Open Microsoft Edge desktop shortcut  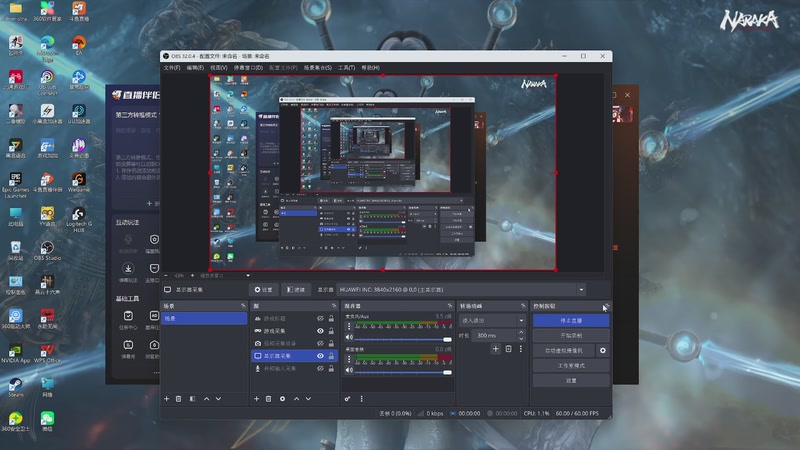[47, 48]
